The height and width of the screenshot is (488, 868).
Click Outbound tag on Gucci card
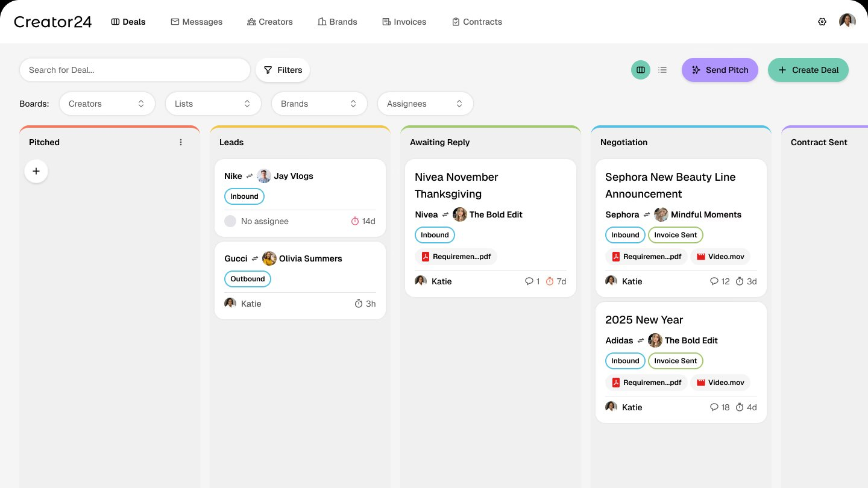[248, 279]
